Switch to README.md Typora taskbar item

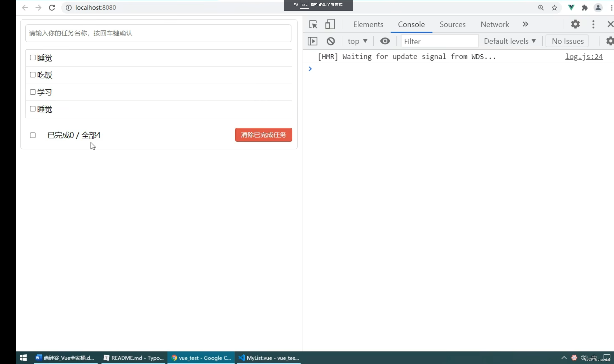pyautogui.click(x=134, y=358)
